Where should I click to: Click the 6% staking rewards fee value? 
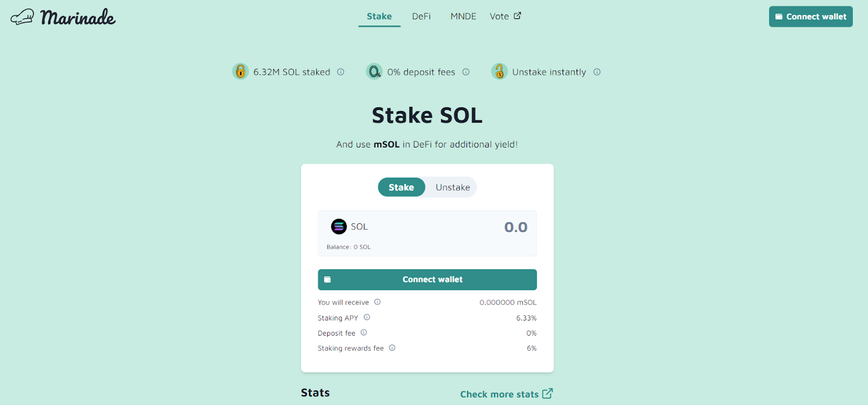[x=532, y=349]
